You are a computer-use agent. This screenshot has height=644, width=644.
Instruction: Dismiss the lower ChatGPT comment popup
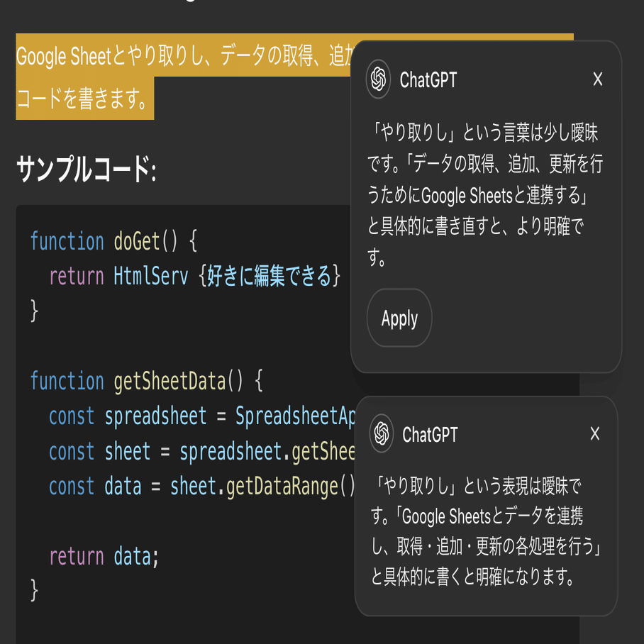tap(595, 433)
